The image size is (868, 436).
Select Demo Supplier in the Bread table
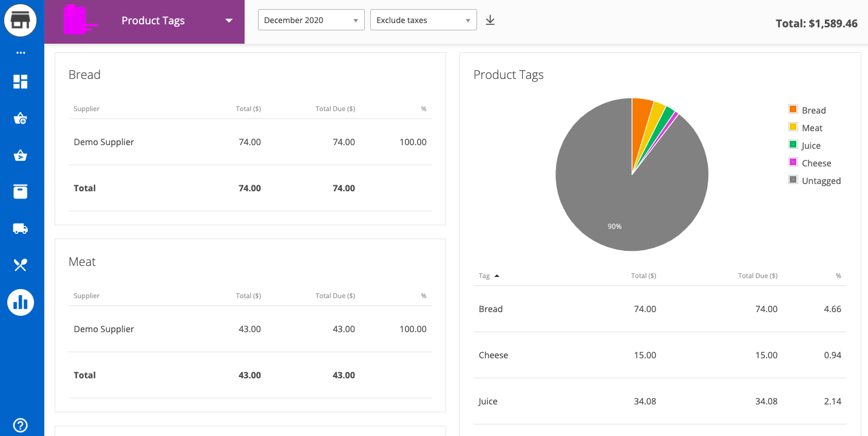[104, 142]
